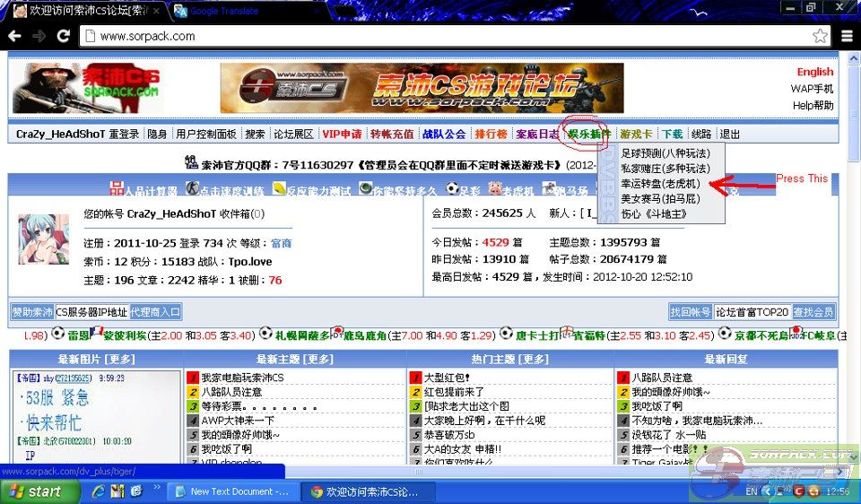Open 用户控制面板 in the nav bar
This screenshot has width=861, height=504.
206,134
